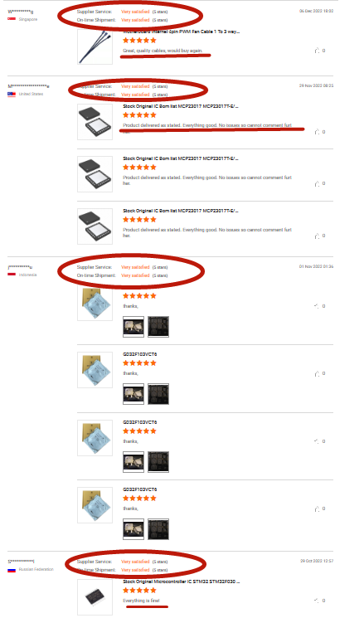Image resolution: width=364 pixels, height=618 pixels.
Task: Open the Motherboard 4pin PWM Fan Cable link
Action: point(182,32)
